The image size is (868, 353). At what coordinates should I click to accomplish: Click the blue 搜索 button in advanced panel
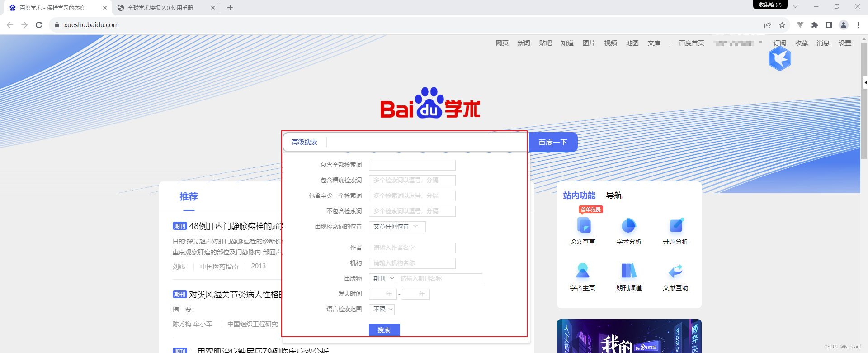tap(384, 330)
